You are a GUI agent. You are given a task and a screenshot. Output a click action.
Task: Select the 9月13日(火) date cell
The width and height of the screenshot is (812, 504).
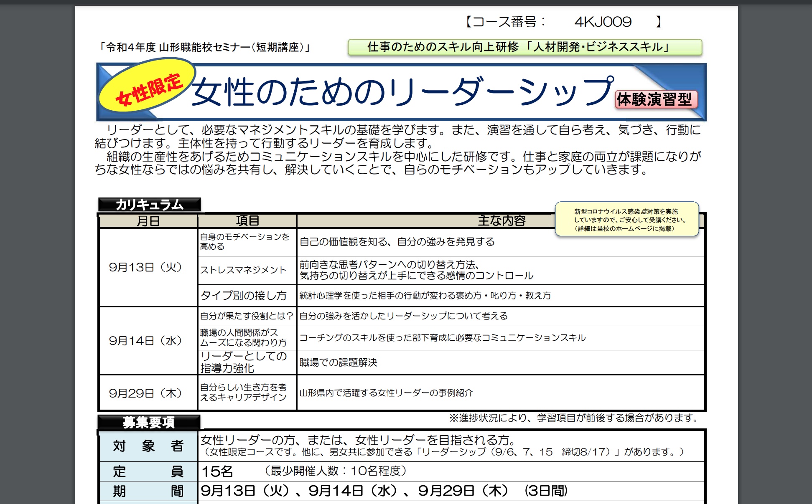(145, 267)
